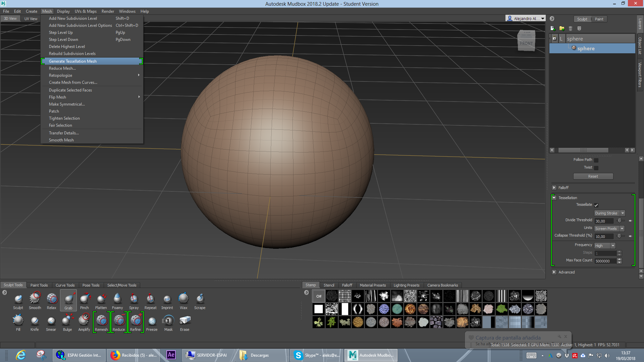Open the During Stroke dropdown

[x=609, y=213]
